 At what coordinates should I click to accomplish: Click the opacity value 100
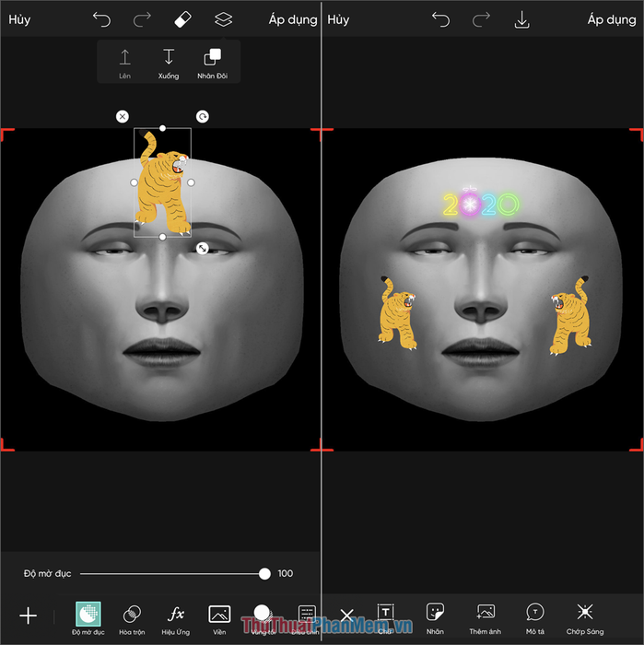click(285, 573)
